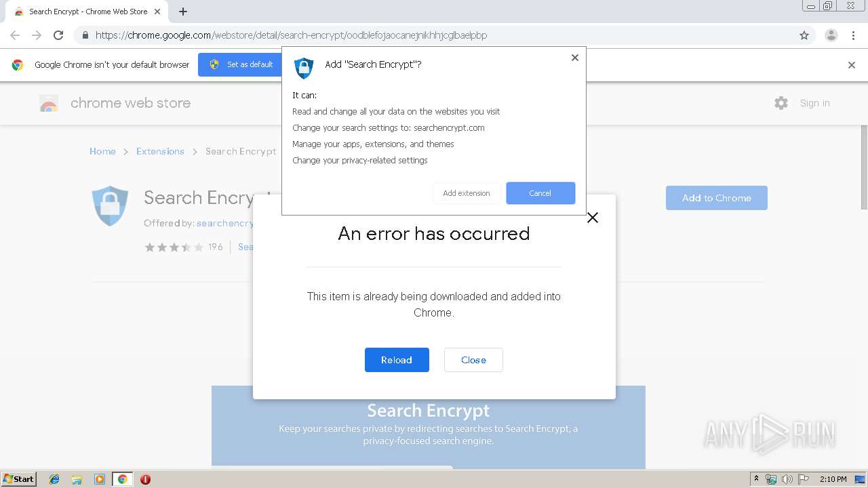Image resolution: width=868 pixels, height=488 pixels.
Task: Click the star rating row
Action: (174, 247)
